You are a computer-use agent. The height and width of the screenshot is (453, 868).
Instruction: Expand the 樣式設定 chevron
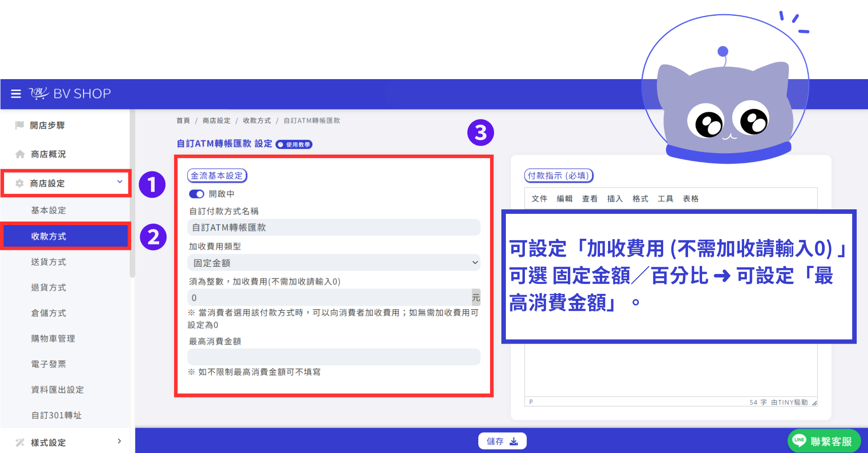point(119,441)
